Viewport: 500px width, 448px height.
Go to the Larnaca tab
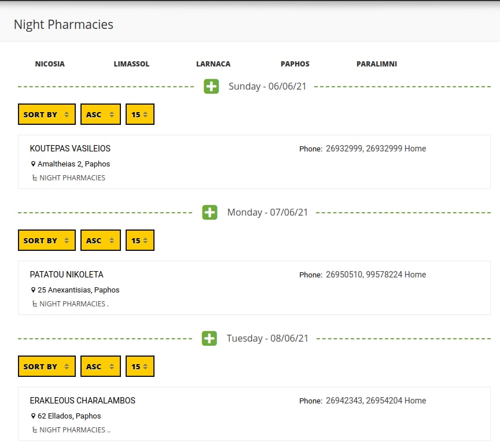(x=213, y=64)
